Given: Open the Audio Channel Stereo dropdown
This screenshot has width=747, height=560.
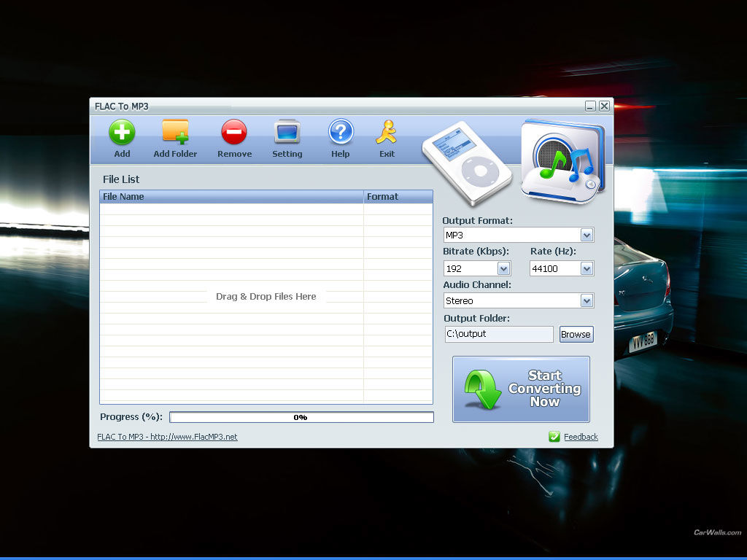Looking at the screenshot, I should (x=587, y=301).
